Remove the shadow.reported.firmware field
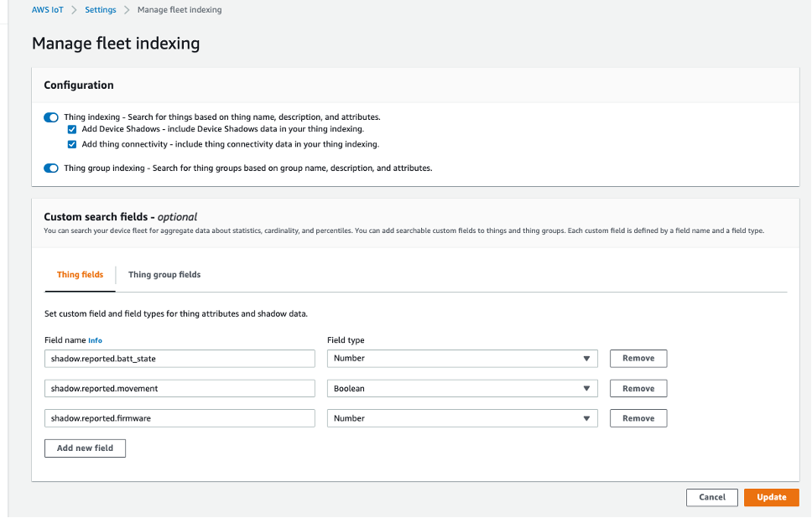 [x=638, y=417]
